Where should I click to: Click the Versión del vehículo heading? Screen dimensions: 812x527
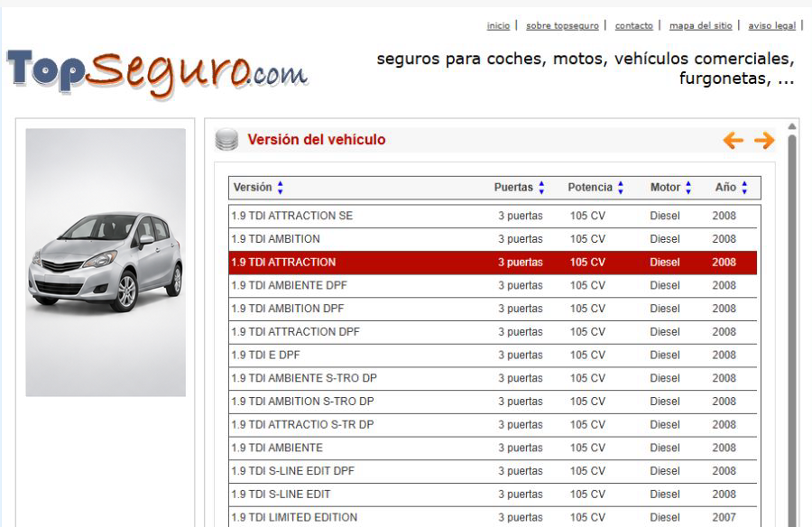[317, 140]
